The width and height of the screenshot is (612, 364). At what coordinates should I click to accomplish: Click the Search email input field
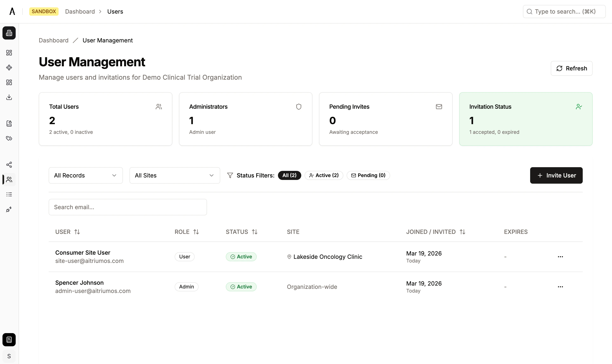(x=127, y=207)
